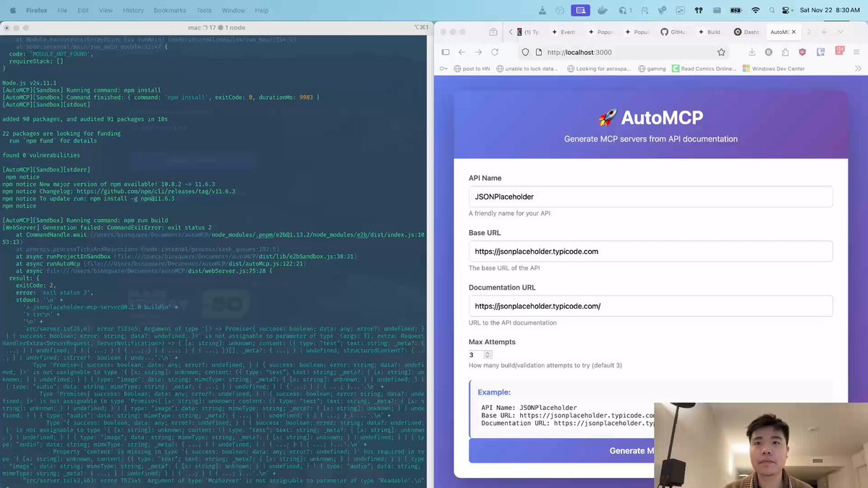Click the highlighted screen sharing menu bar icon
Screen dimensions: 868x488
pos(580,10)
